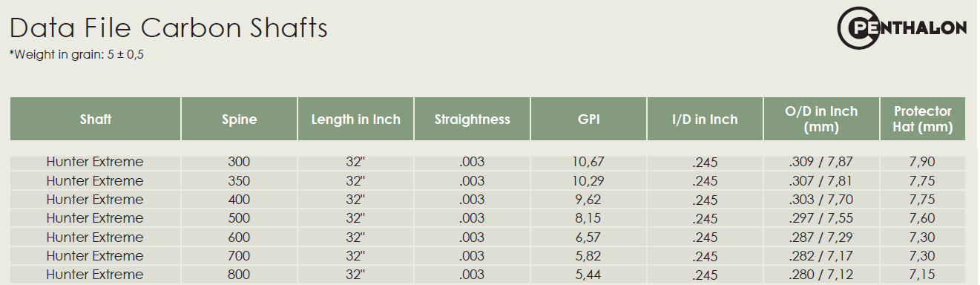Click the weight in grain footnote
This screenshot has height=285, width=980.
coord(76,54)
